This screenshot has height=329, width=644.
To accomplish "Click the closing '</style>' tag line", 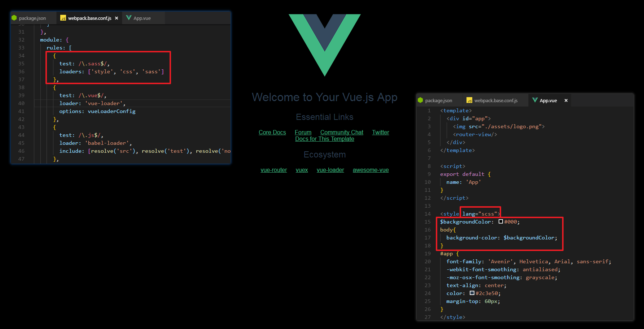I will point(453,317).
